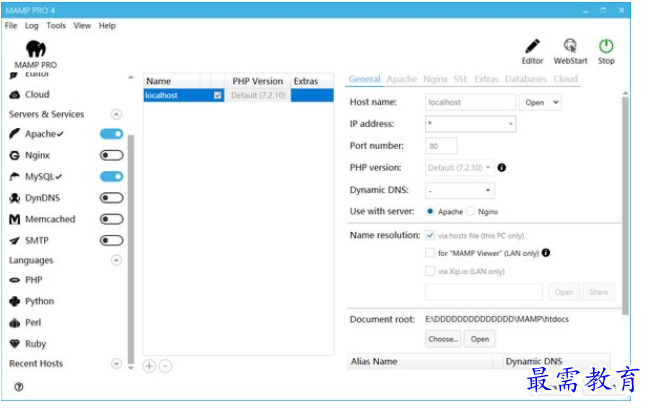Uncheck via hosts file option
The image size is (648, 411).
430,235
